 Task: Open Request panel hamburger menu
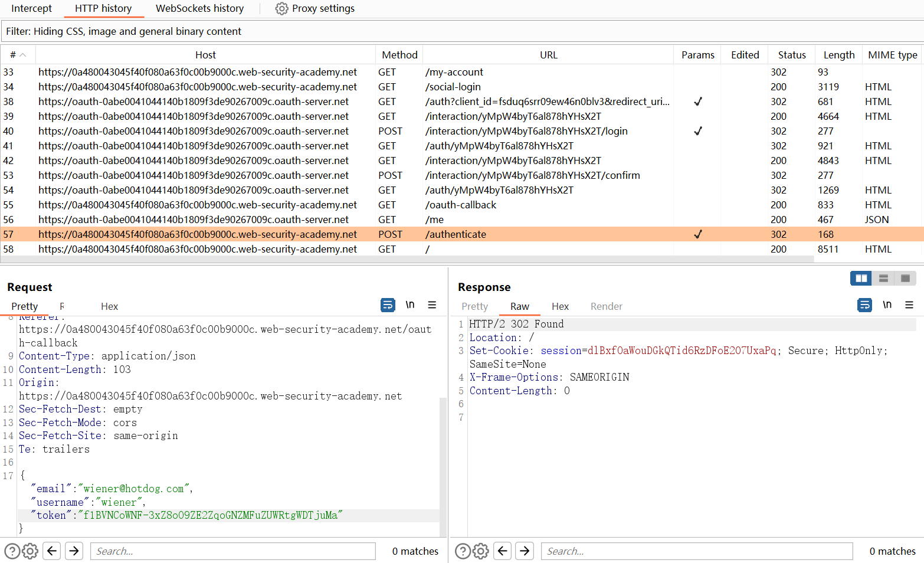(432, 305)
